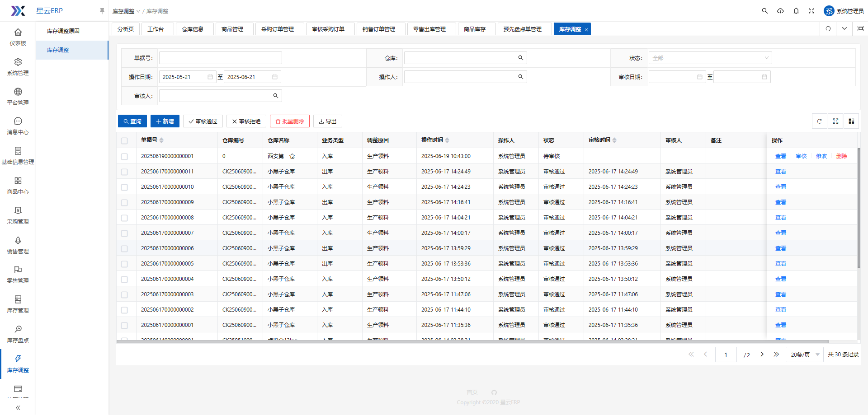Pin the sidebar using the pushpin icon
This screenshot has height=415, width=868.
click(x=102, y=11)
